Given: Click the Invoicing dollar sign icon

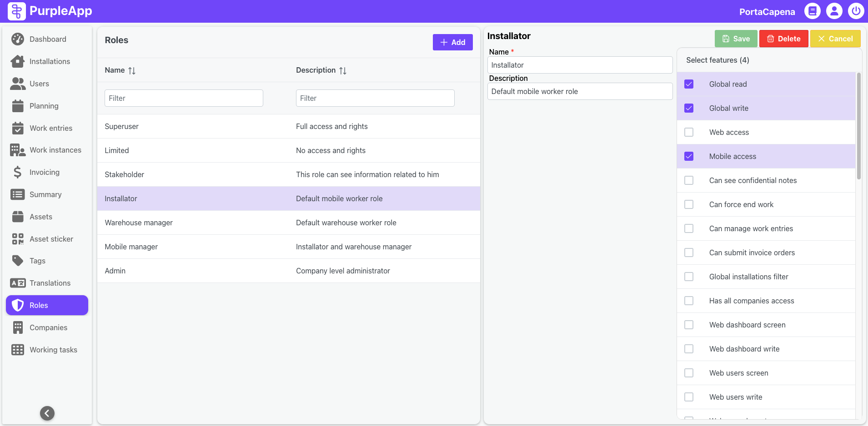Looking at the screenshot, I should pos(17,172).
